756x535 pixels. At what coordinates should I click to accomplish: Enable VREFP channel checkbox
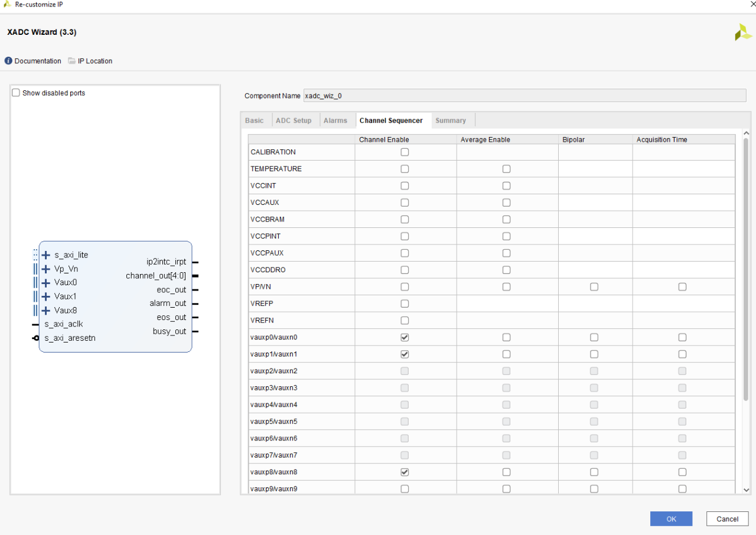point(405,304)
